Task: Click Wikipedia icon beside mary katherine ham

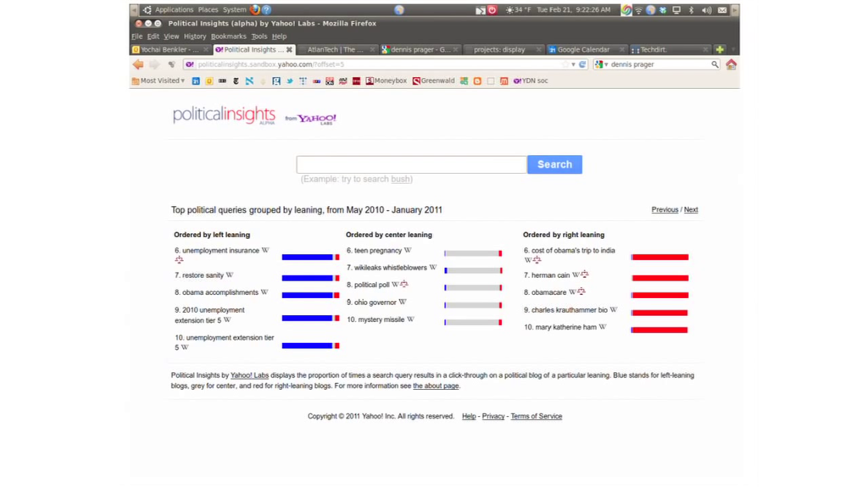Action: [x=603, y=327]
